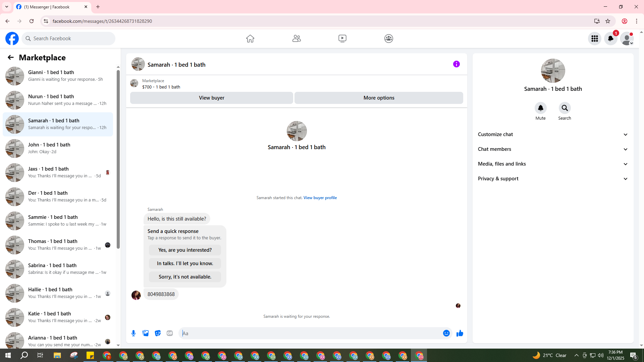Focus the Search Facebook field
This screenshot has width=644, height=362.
click(x=68, y=39)
